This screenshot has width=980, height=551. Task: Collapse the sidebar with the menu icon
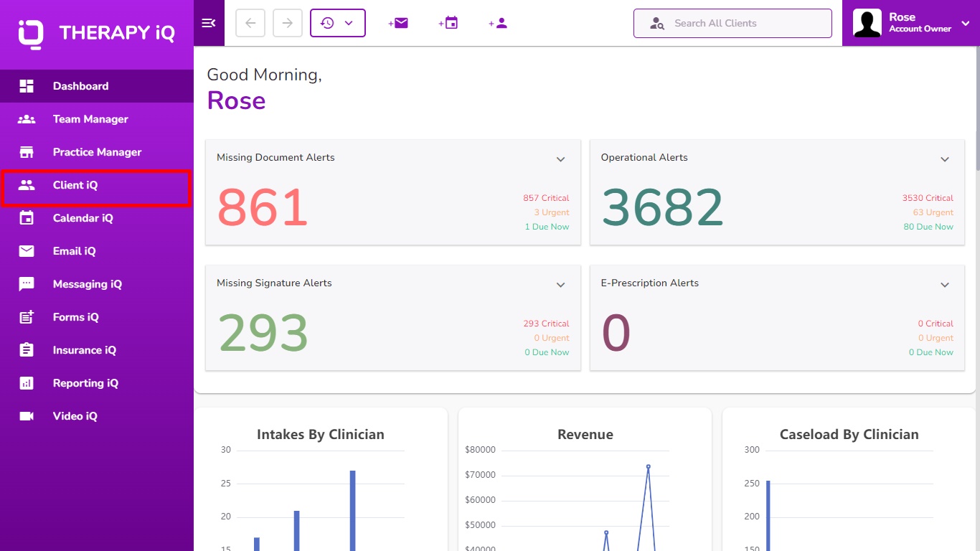click(209, 23)
